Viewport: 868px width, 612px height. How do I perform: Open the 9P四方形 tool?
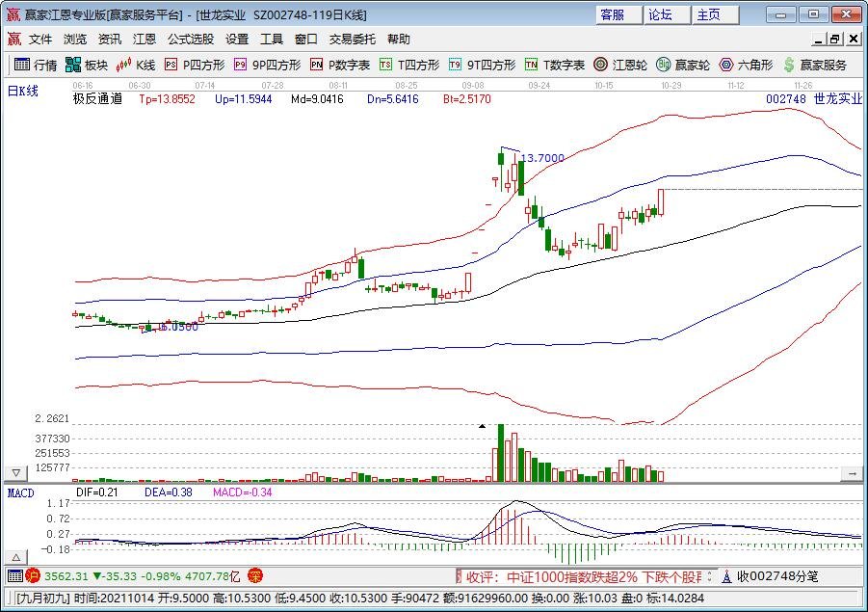pos(267,66)
